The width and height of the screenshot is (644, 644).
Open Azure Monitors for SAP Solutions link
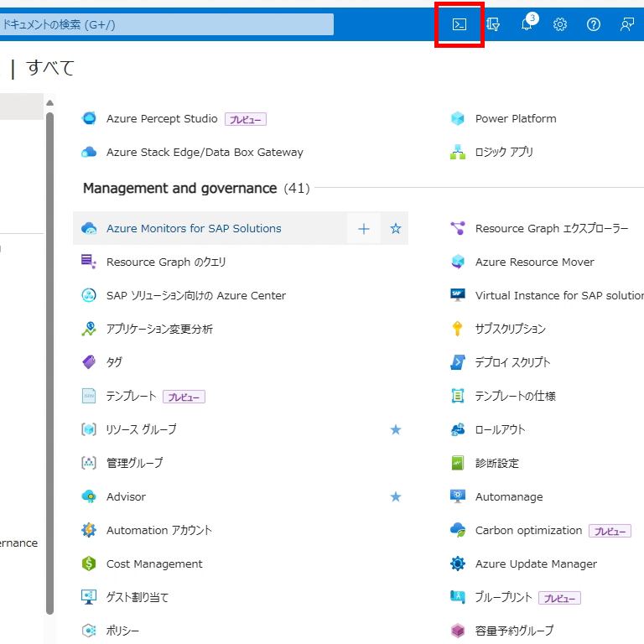(x=194, y=228)
